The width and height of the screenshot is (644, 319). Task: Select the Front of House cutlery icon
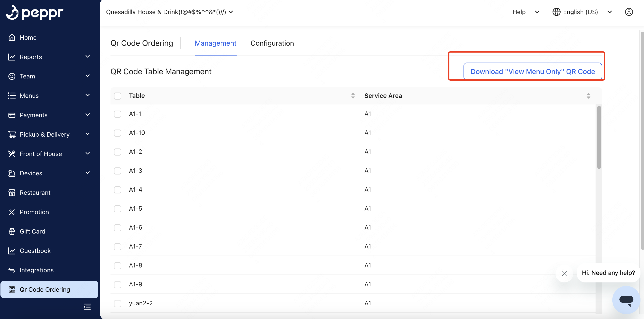click(x=12, y=154)
